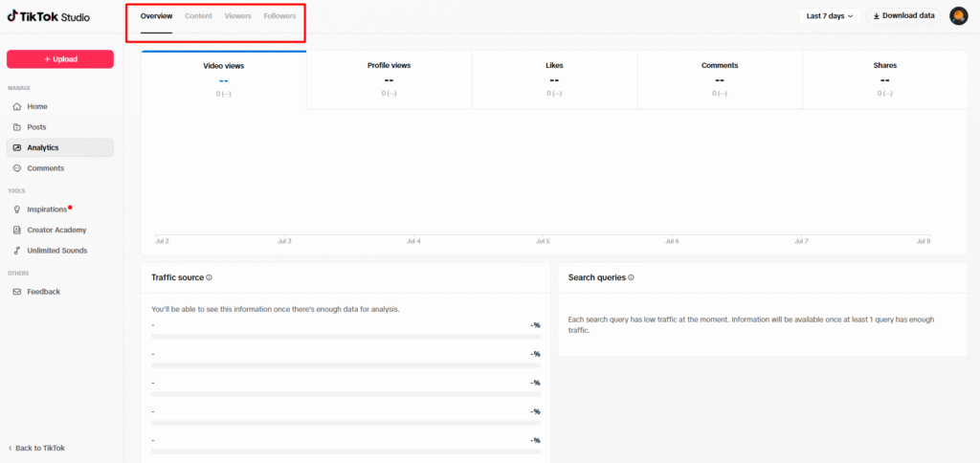Click the TikTok Studio logo

[49, 16]
